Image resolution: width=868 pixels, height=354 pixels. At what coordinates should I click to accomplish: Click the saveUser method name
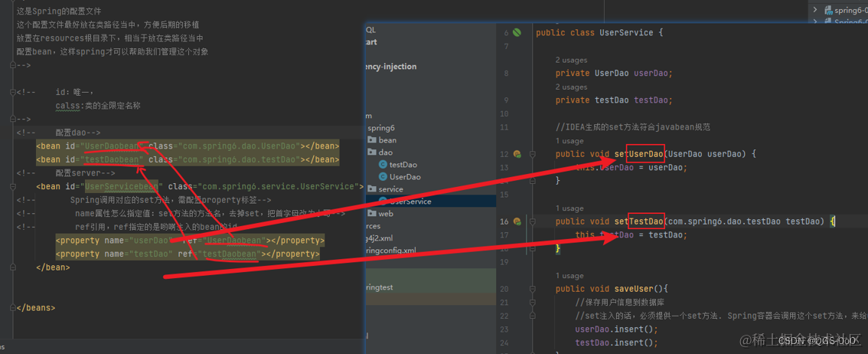(x=634, y=289)
